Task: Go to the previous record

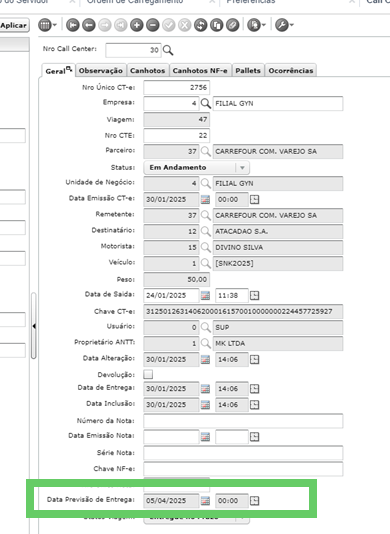Action: pyautogui.click(x=89, y=25)
